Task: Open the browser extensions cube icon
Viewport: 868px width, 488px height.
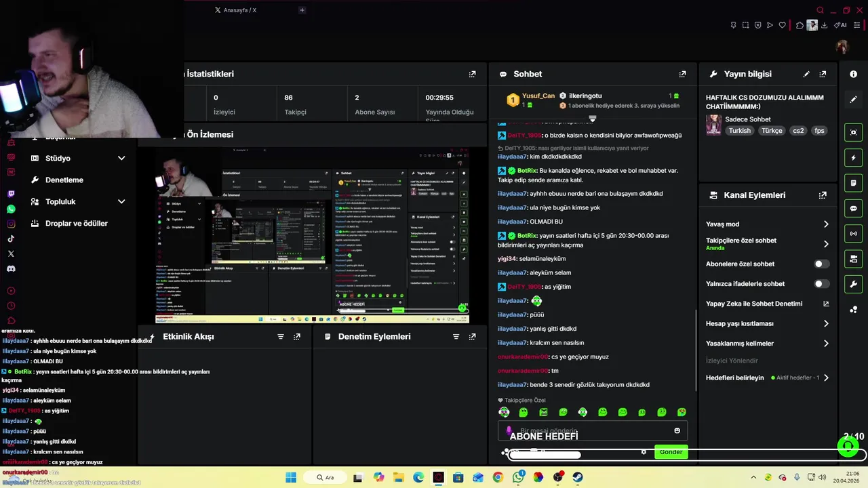Action: point(800,26)
